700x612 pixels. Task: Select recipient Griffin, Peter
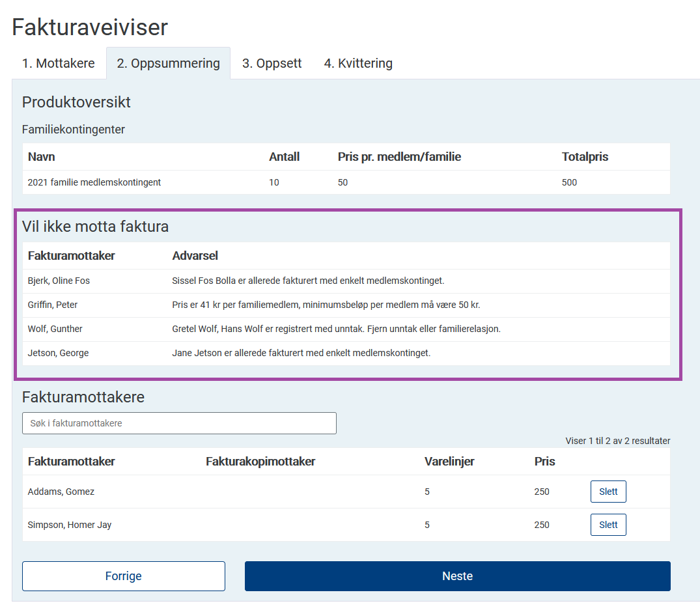(x=53, y=305)
